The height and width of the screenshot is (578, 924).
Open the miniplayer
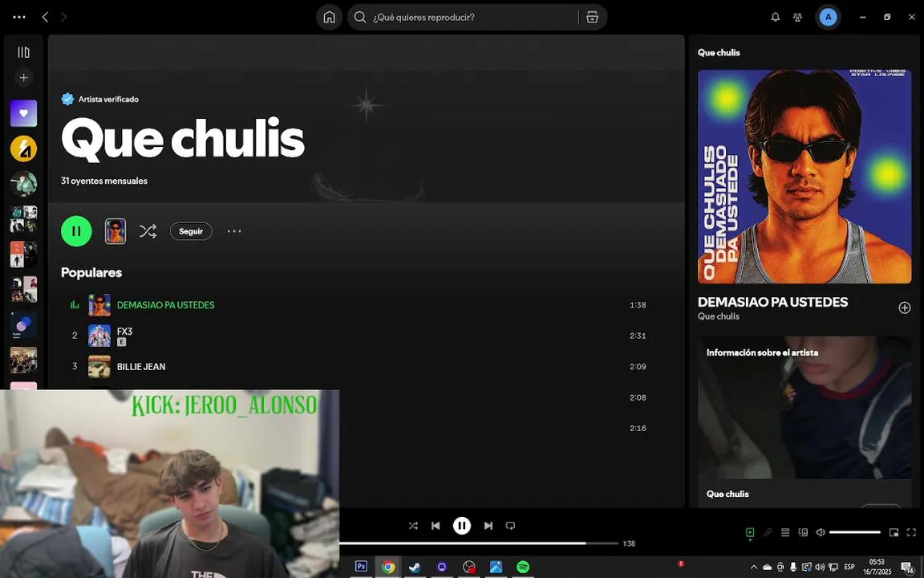point(894,532)
